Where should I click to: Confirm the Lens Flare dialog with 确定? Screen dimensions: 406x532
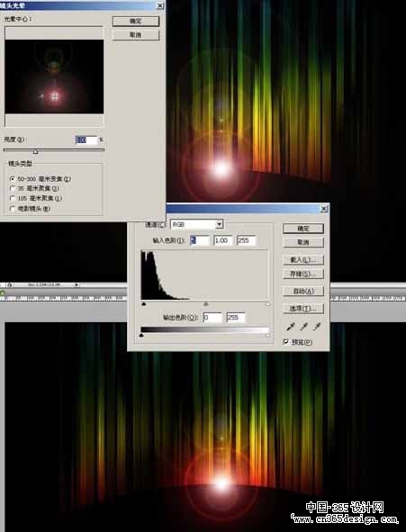136,21
